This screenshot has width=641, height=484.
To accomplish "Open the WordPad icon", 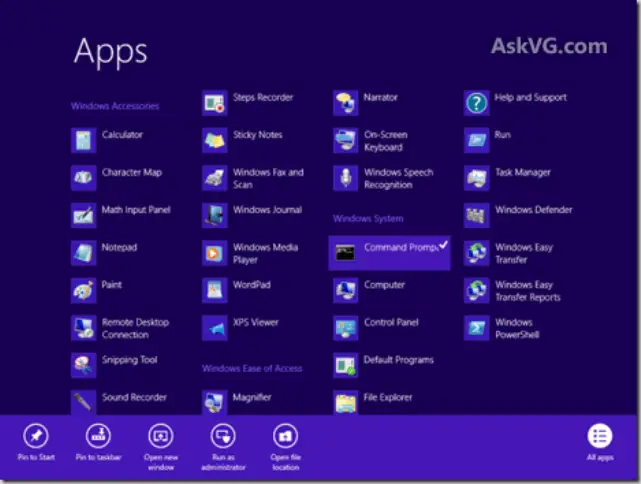I will click(x=215, y=291).
